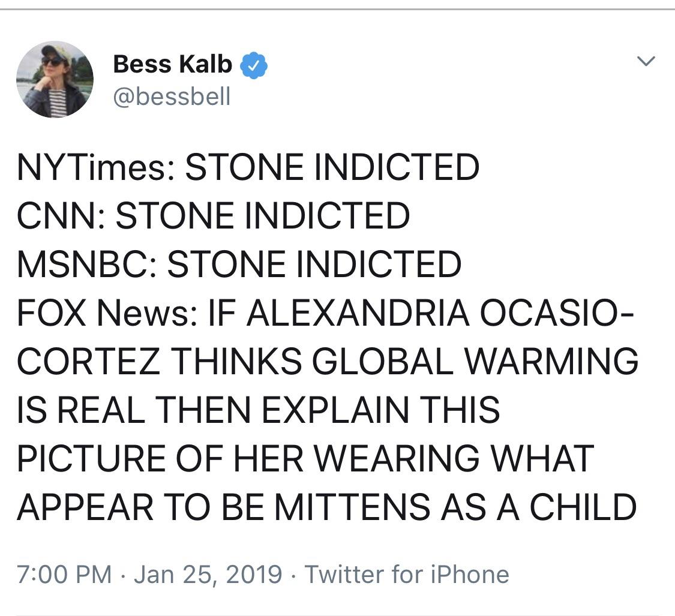675x616 pixels.
Task: Open the @bessbell handle link
Action: click(171, 97)
